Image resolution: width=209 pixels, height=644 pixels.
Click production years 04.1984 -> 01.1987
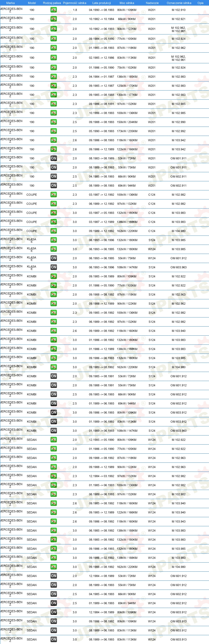[102, 77]
